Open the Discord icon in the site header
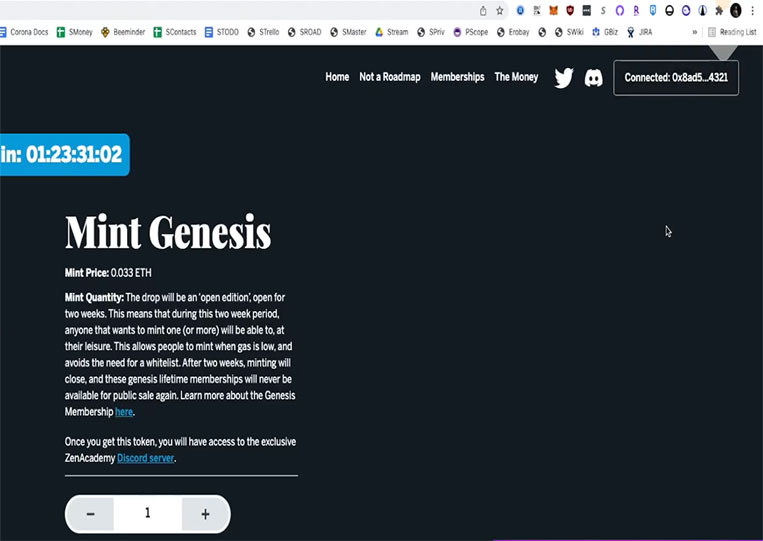The height and width of the screenshot is (541, 763). tap(594, 78)
